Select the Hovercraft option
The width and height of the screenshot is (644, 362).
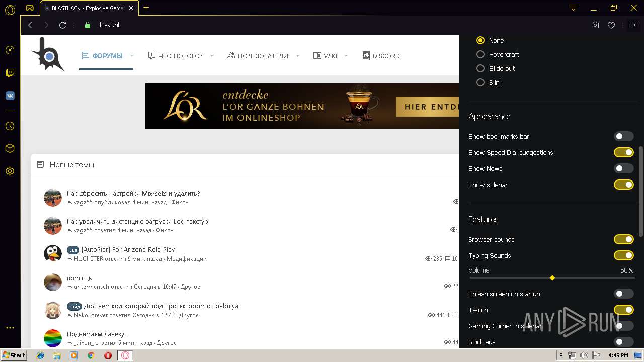[x=480, y=54]
